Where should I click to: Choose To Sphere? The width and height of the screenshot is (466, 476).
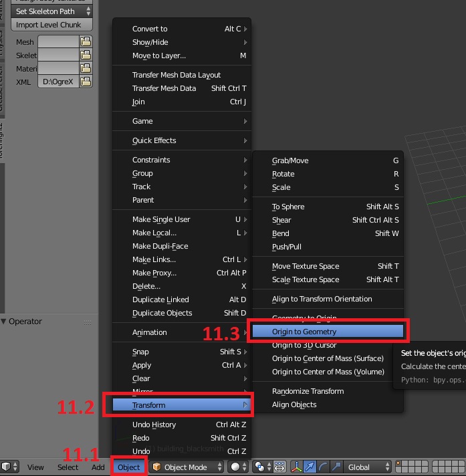tap(328, 207)
